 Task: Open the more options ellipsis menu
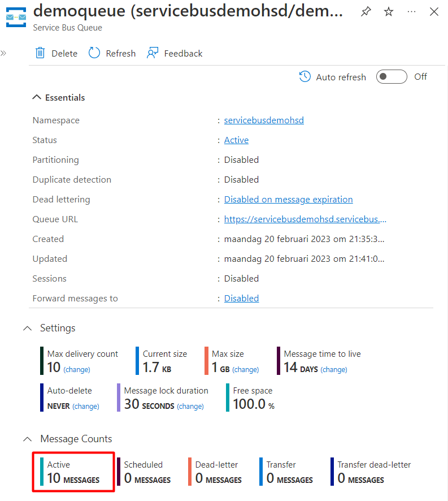click(412, 12)
